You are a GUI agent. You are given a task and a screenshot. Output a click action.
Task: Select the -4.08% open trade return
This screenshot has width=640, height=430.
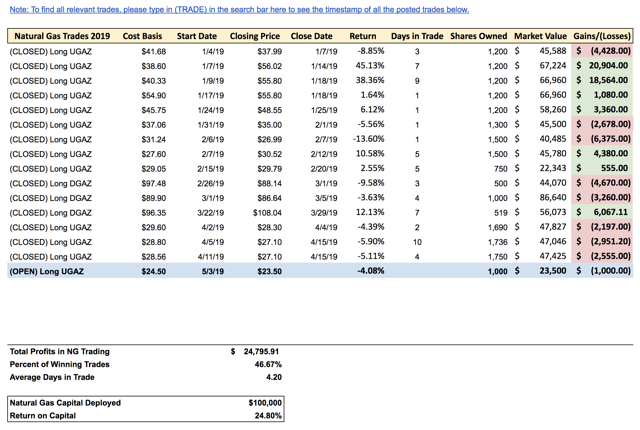(x=371, y=271)
